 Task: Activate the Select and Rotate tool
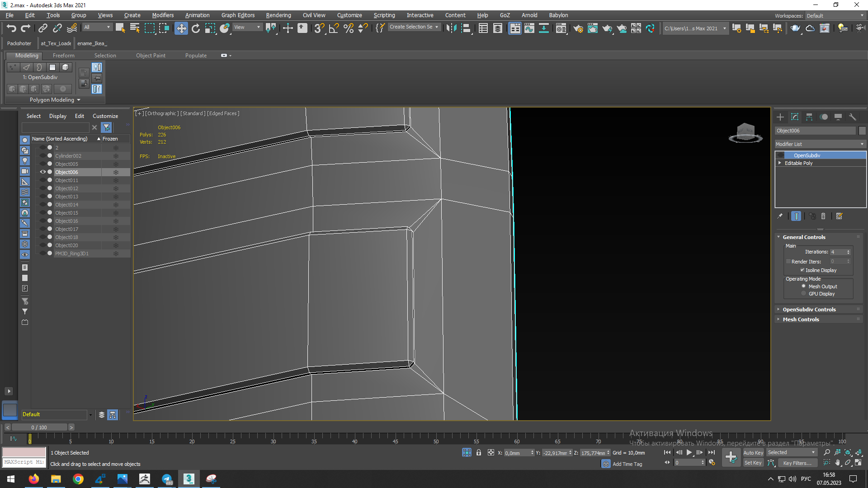tap(195, 28)
